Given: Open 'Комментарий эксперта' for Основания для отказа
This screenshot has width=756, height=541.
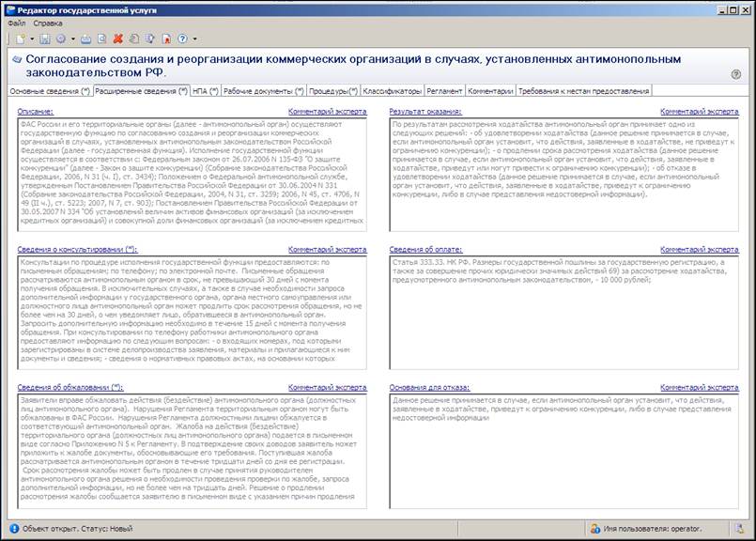Looking at the screenshot, I should point(699,387).
